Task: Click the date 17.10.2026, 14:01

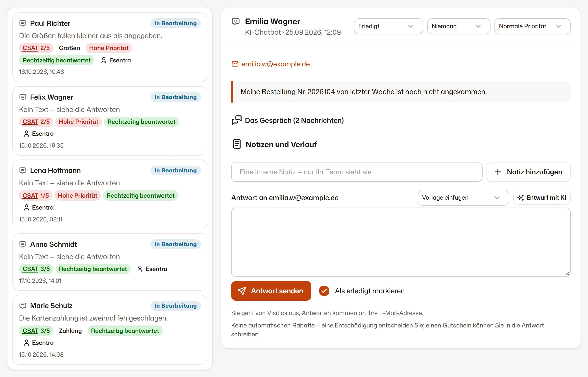Action: 40,281
